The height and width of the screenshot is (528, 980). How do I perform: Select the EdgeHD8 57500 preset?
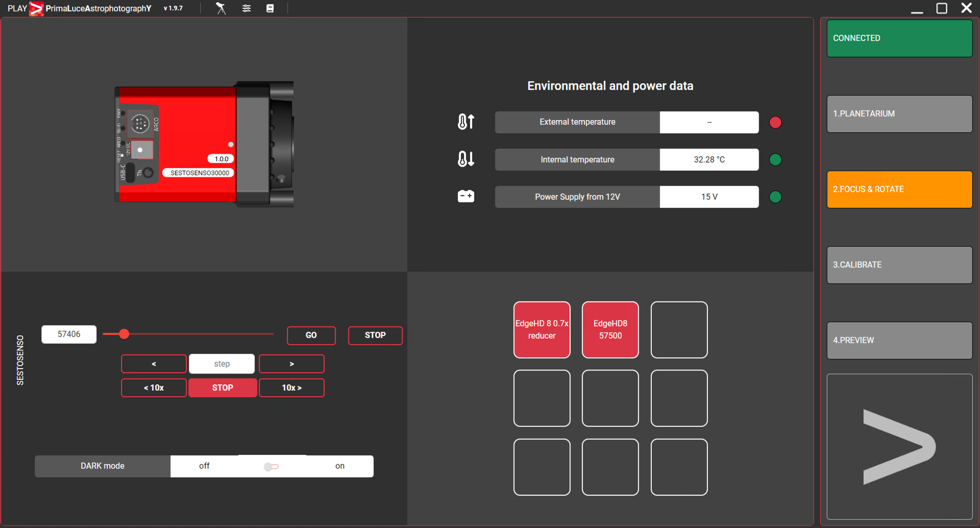coord(610,329)
